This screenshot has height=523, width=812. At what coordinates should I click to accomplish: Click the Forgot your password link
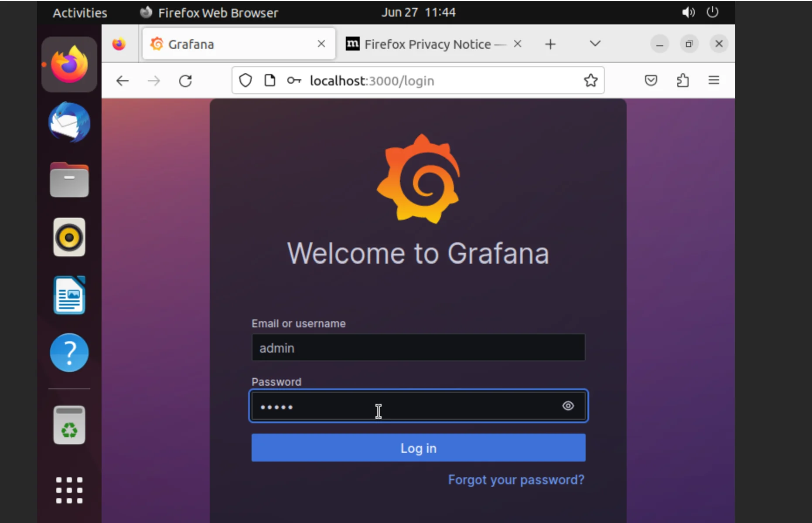[x=516, y=479]
